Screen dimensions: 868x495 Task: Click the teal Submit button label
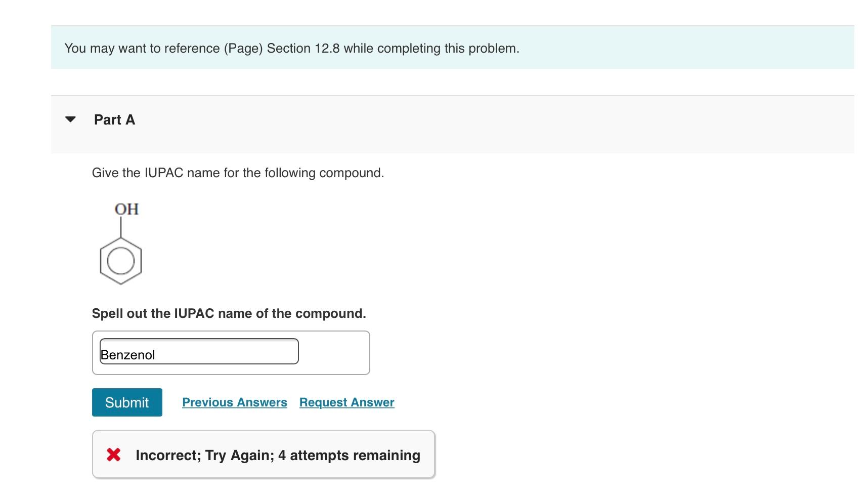click(x=126, y=402)
